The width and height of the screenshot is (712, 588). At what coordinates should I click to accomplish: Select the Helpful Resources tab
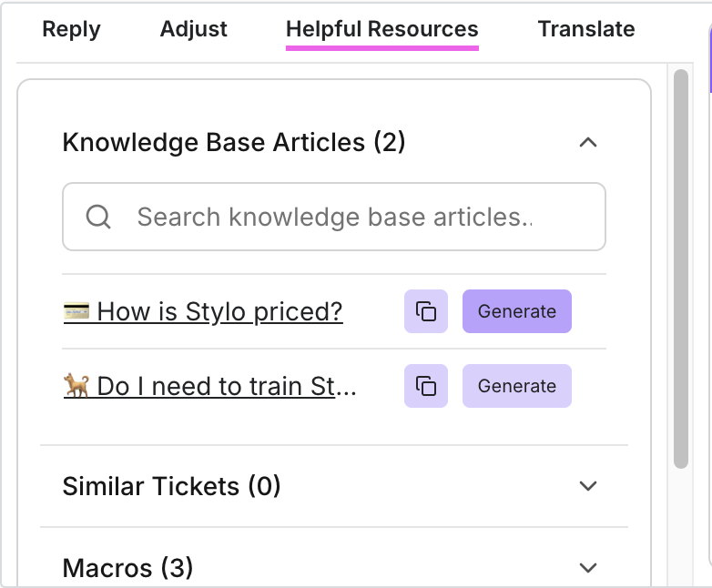[381, 29]
